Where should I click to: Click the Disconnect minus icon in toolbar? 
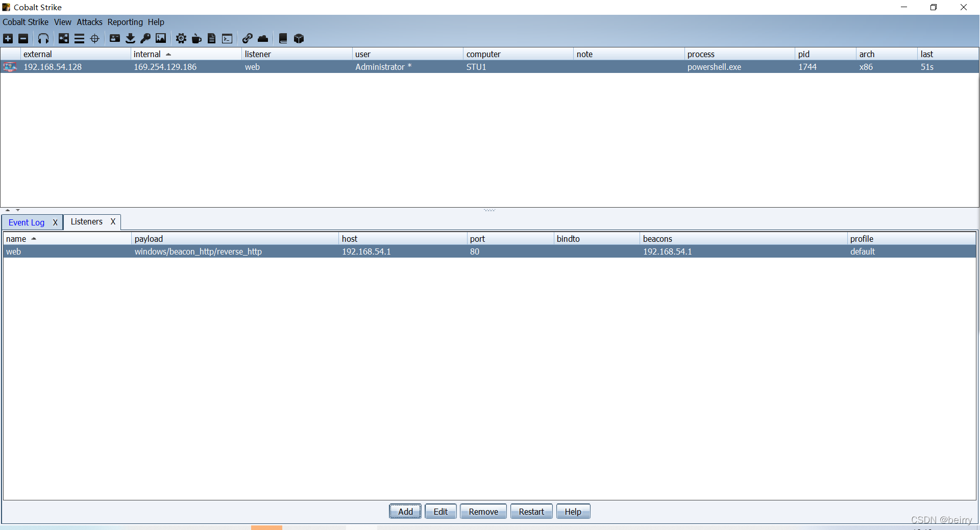click(x=23, y=39)
